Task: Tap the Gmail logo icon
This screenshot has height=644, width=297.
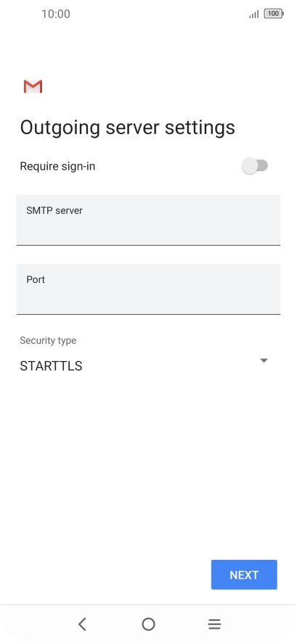Action: tap(33, 86)
